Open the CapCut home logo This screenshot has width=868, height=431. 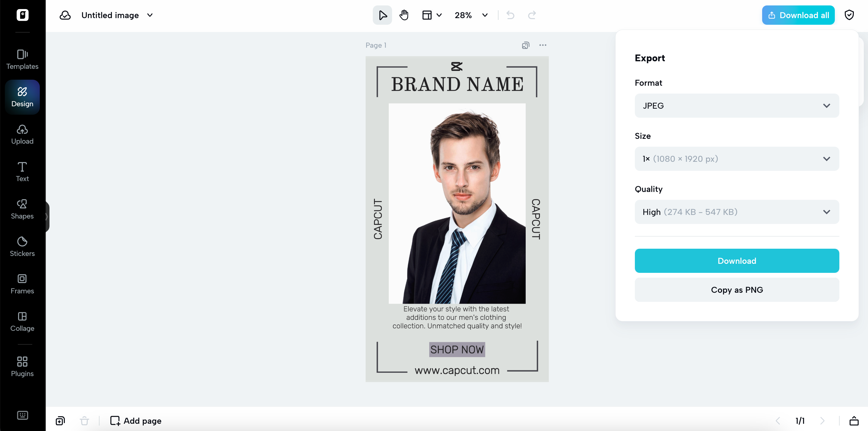pyautogui.click(x=23, y=15)
